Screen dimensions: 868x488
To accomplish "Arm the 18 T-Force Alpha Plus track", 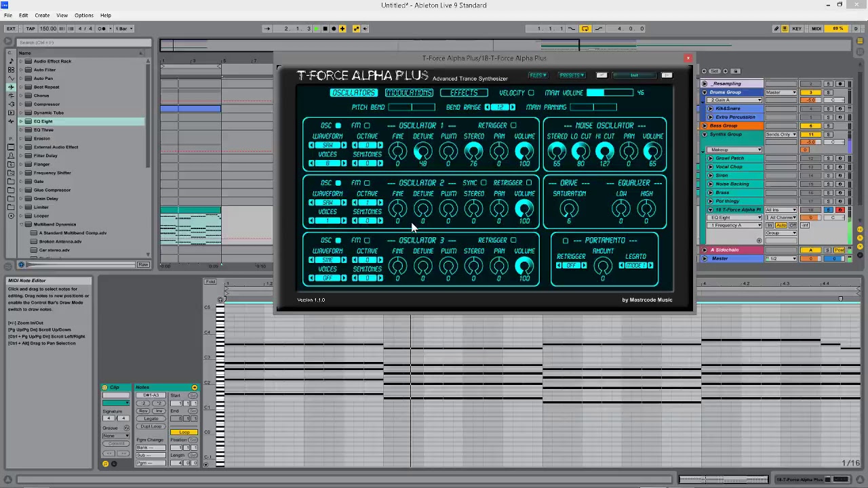I will click(840, 210).
